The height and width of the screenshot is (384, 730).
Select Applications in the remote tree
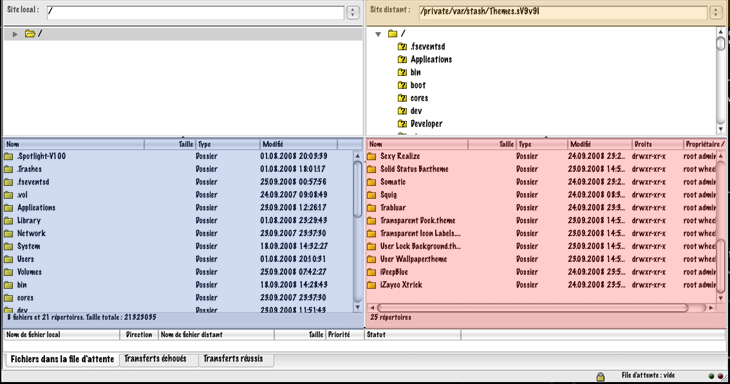(431, 60)
